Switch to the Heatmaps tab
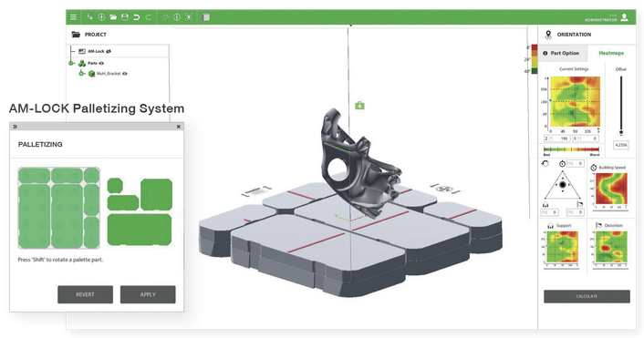This screenshot has height=338, width=644. pos(611,53)
